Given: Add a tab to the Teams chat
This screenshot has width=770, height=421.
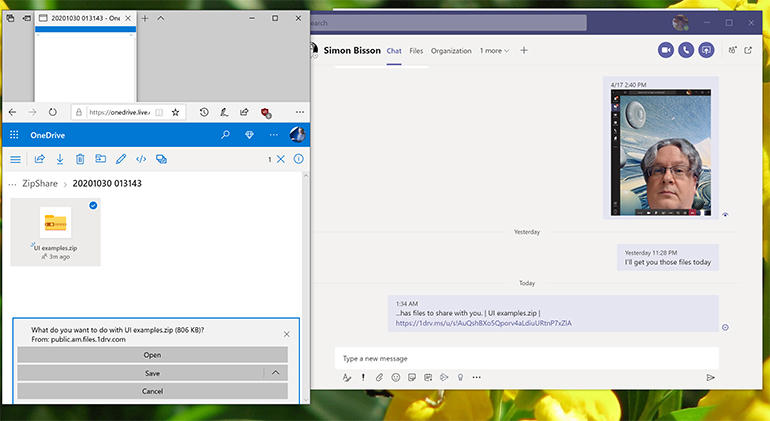Looking at the screenshot, I should click(x=524, y=50).
